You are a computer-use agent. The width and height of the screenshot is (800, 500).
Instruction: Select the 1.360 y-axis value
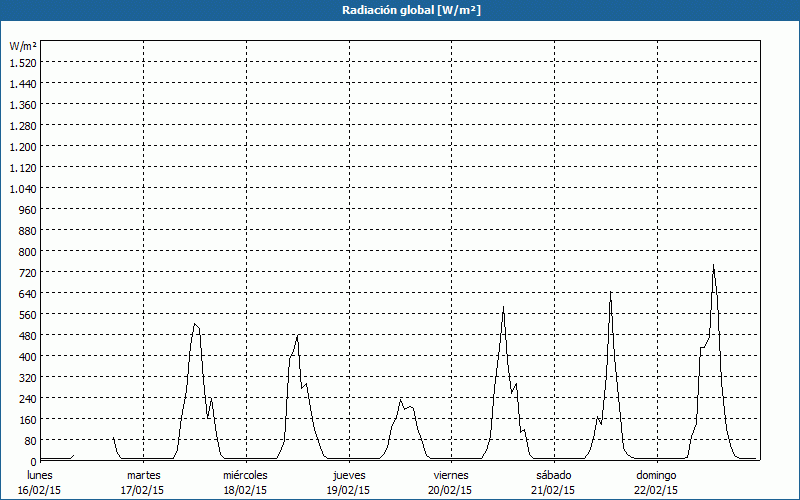pyautogui.click(x=23, y=105)
